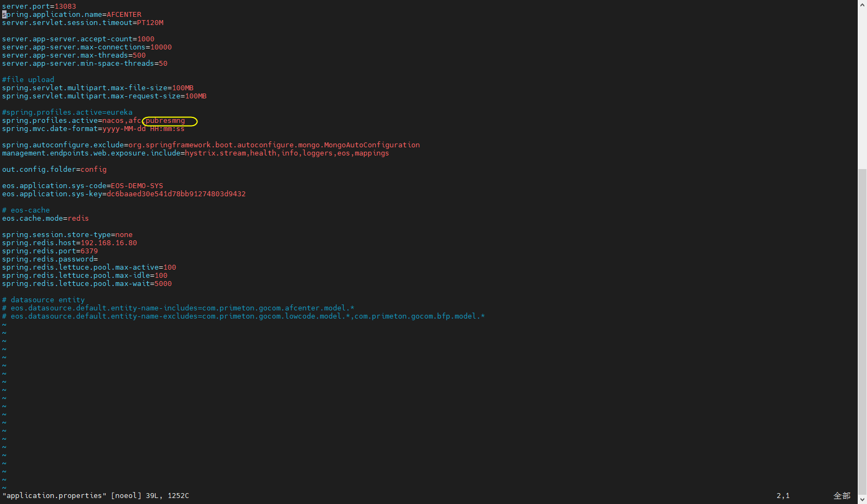867x504 pixels.
Task: Click the EOS-DEMO-SYS sys-code value
Action: click(x=137, y=186)
